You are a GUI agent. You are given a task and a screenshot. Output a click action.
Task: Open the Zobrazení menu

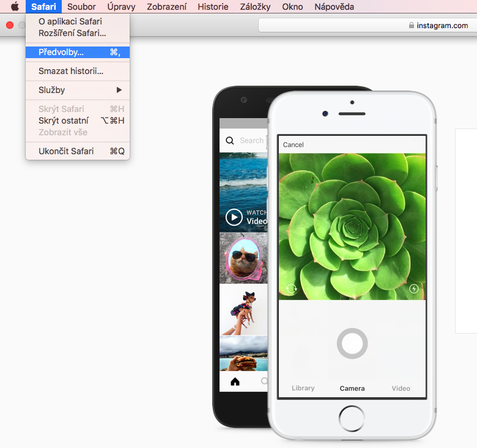(x=166, y=6)
